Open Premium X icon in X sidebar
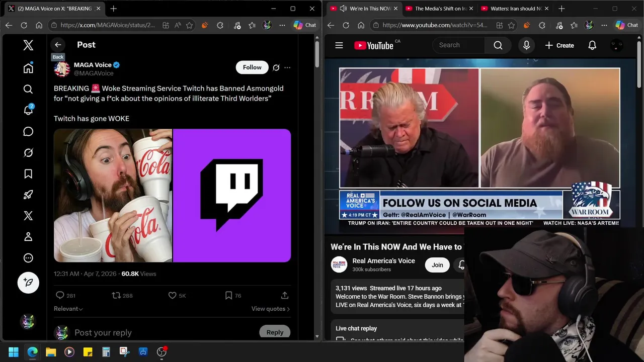Image resolution: width=644 pixels, height=362 pixels. 28,216
